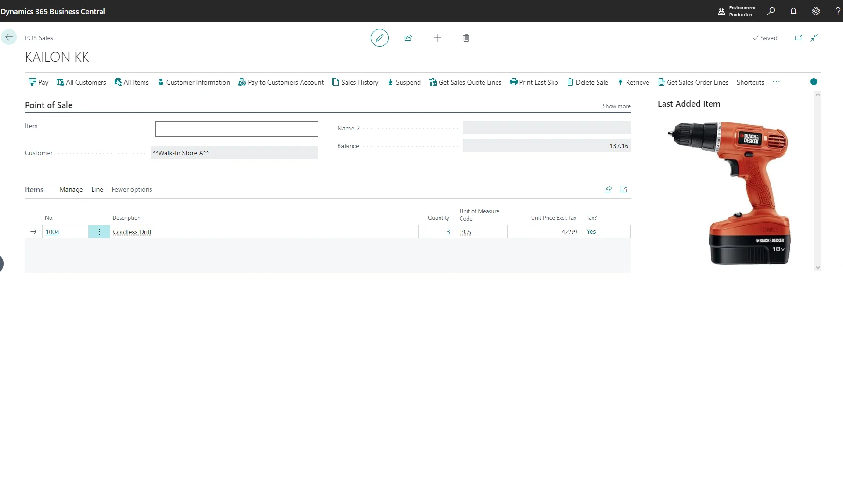Open page in new window icon
This screenshot has height=504, width=843.
coord(799,38)
